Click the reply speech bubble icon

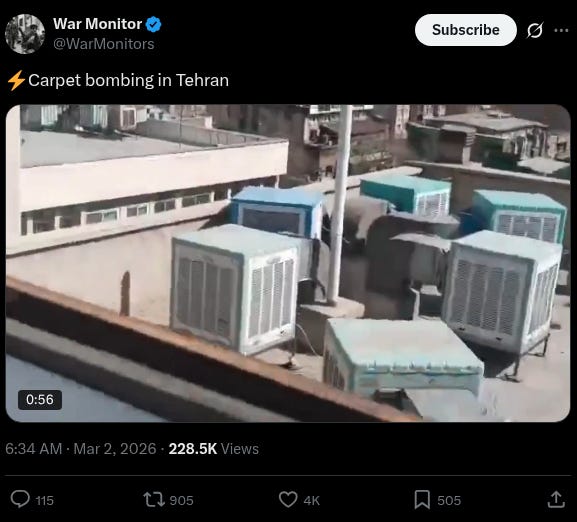20,500
